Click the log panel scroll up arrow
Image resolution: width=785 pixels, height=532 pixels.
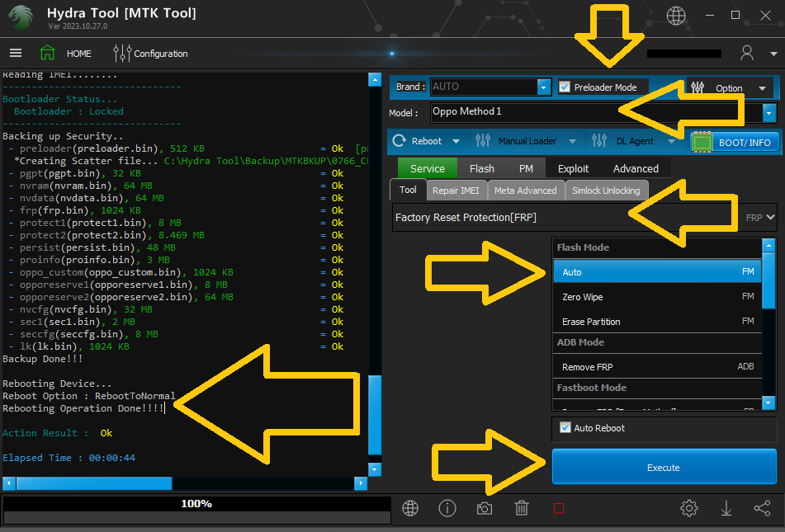point(375,79)
